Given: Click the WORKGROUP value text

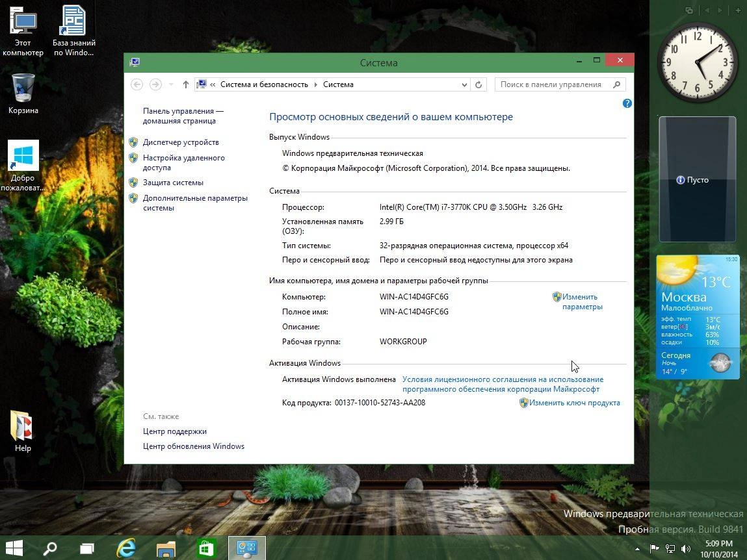Looking at the screenshot, I should click(x=403, y=342).
